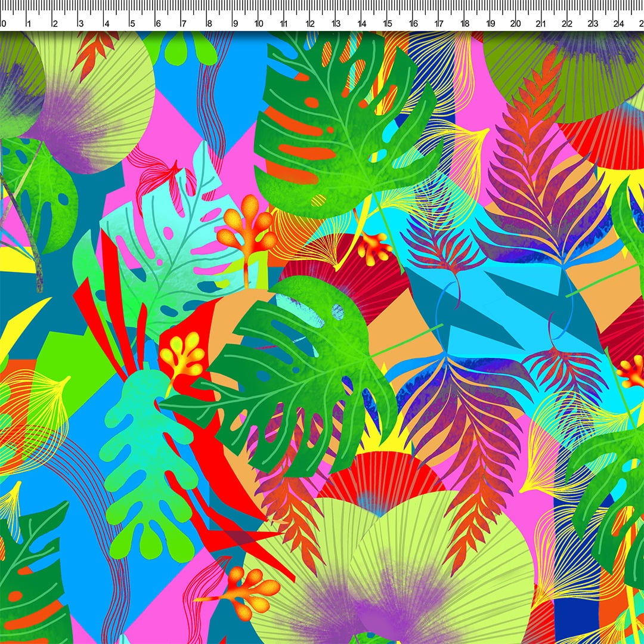Click the number 9 on the ruler
Viewport: 644px width, 644px height.
click(235, 24)
